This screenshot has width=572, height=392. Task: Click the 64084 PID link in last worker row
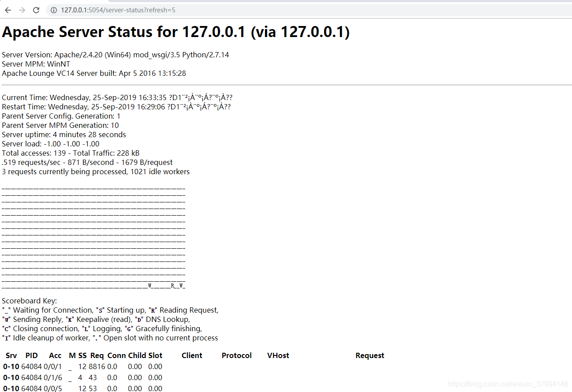click(x=31, y=388)
